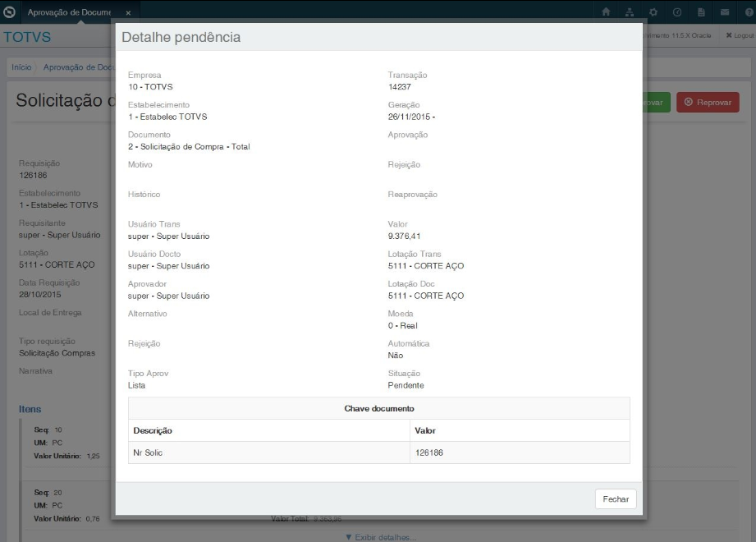Image resolution: width=756 pixels, height=542 pixels.
Task: Close the Aprovação de Documentos tab
Action: click(x=128, y=13)
